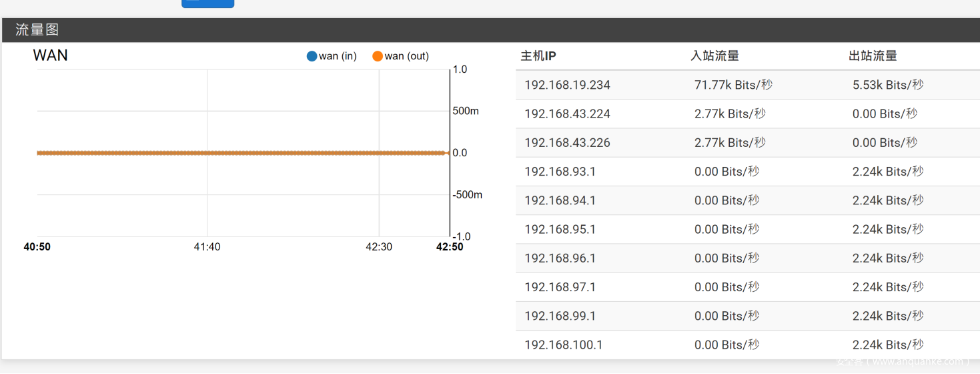This screenshot has height=374, width=980.
Task: Click the 42:30 time axis label
Action: 379,247
